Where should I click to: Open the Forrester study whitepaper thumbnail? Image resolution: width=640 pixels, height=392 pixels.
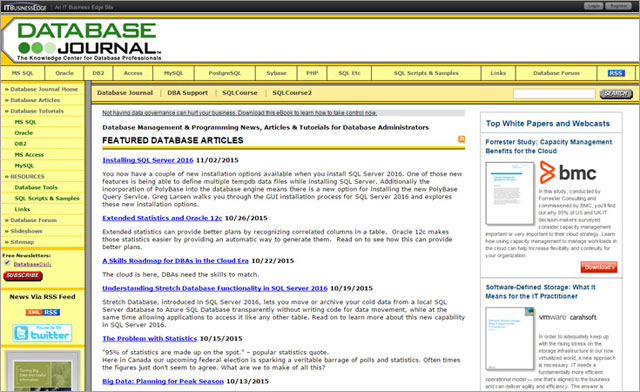(510, 193)
